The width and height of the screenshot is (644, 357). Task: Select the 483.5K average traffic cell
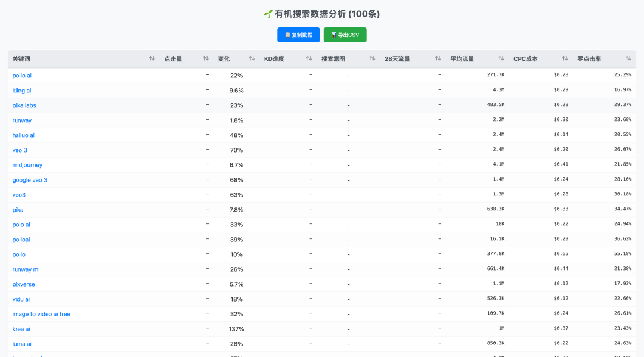pyautogui.click(x=496, y=105)
